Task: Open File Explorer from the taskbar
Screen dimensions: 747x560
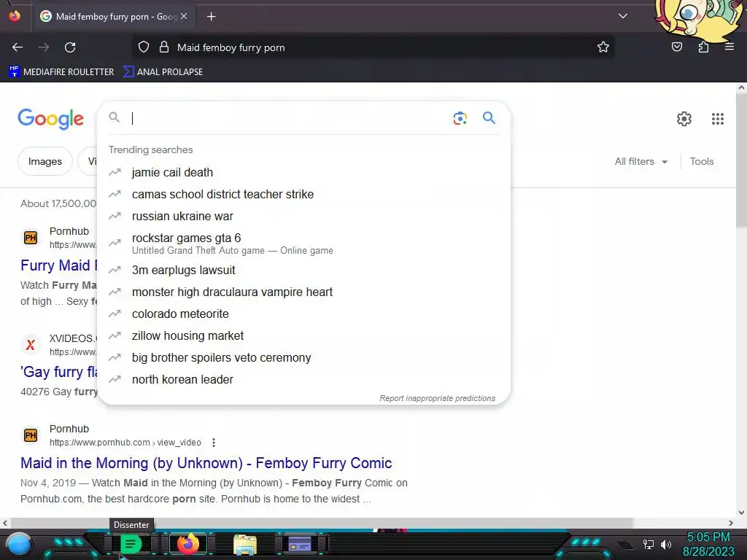Action: (245, 544)
